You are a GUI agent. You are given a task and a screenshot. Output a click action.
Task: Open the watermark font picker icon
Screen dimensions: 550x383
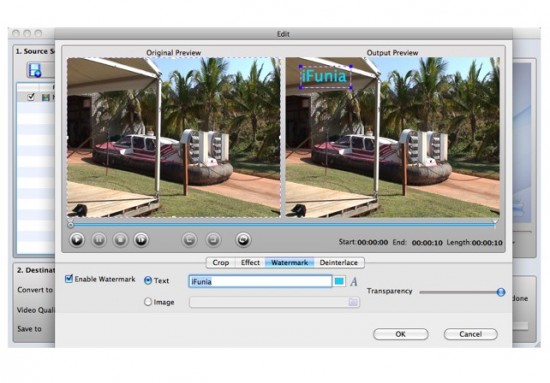tap(354, 281)
